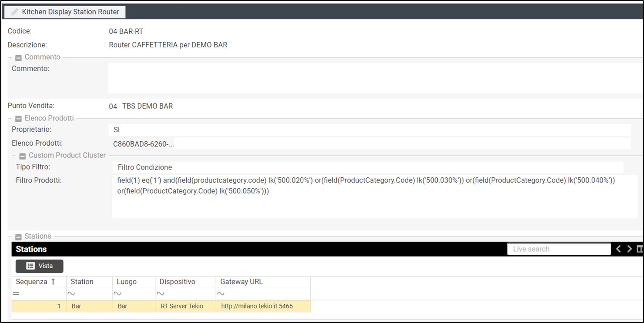Screen dimensions: 644x323
Task: Click the Kitchen Display Station Router tab
Action: [65, 12]
